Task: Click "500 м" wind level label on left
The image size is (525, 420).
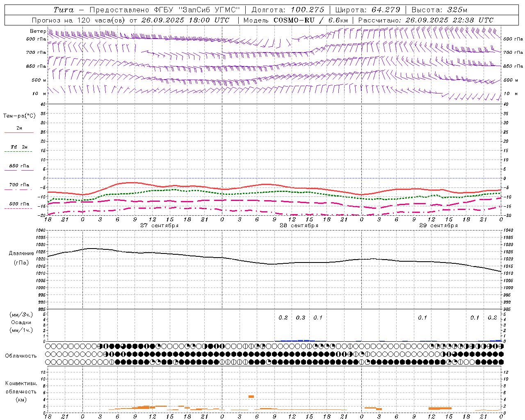Action: [39, 80]
